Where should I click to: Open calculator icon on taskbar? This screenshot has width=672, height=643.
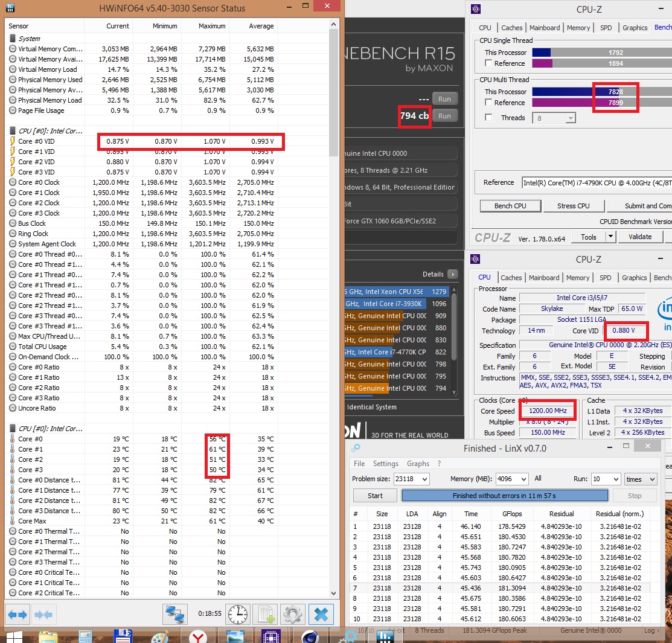pos(85,636)
